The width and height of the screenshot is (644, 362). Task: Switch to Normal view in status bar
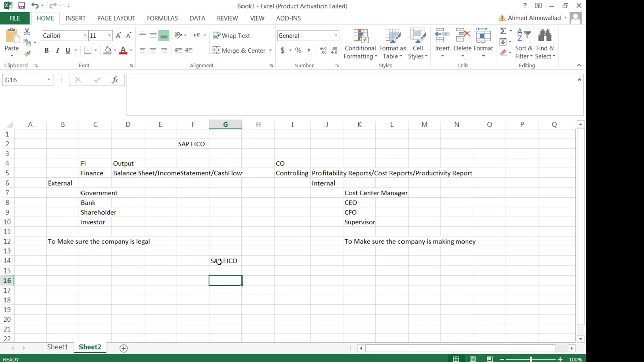pyautogui.click(x=456, y=359)
